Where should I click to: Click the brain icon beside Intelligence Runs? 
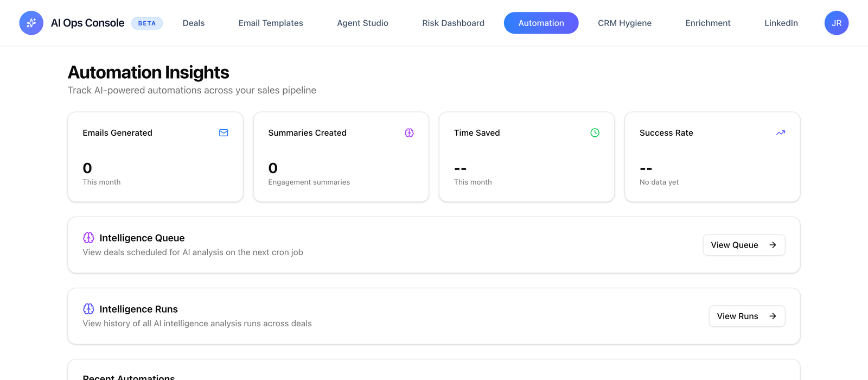[x=88, y=309]
